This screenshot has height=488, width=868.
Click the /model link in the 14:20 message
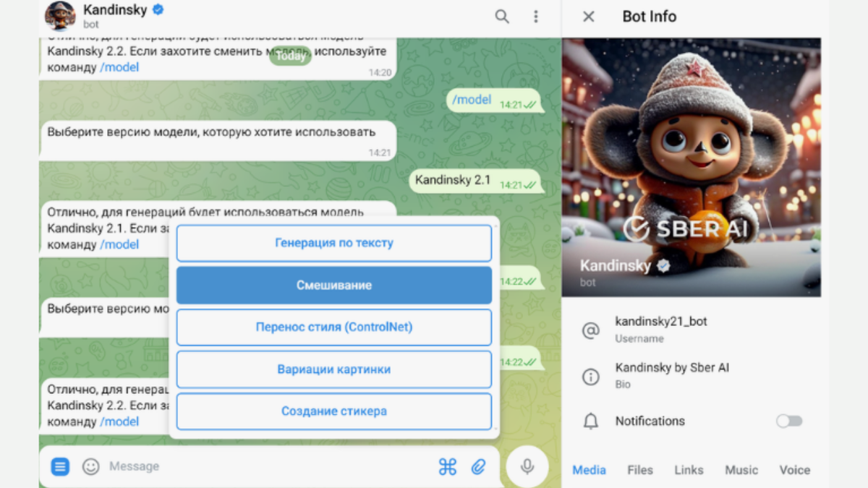(x=119, y=67)
